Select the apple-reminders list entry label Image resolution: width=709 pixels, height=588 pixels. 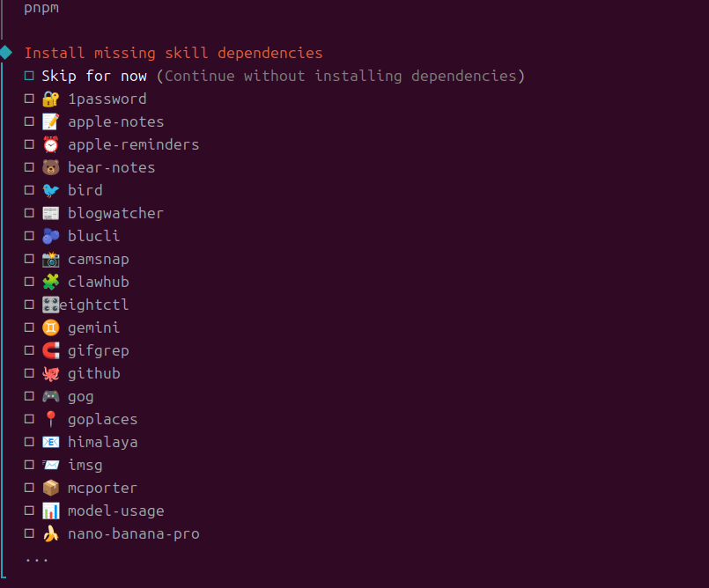tap(133, 144)
